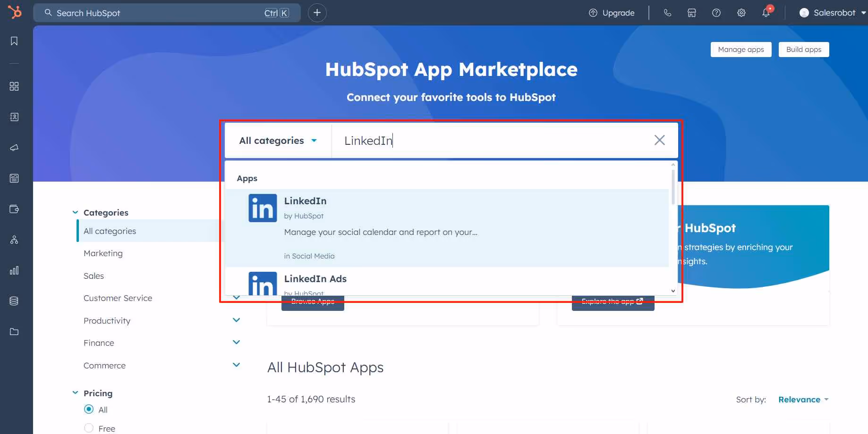Open the All categories dropdown in search bar
The image size is (868, 434).
coord(278,140)
